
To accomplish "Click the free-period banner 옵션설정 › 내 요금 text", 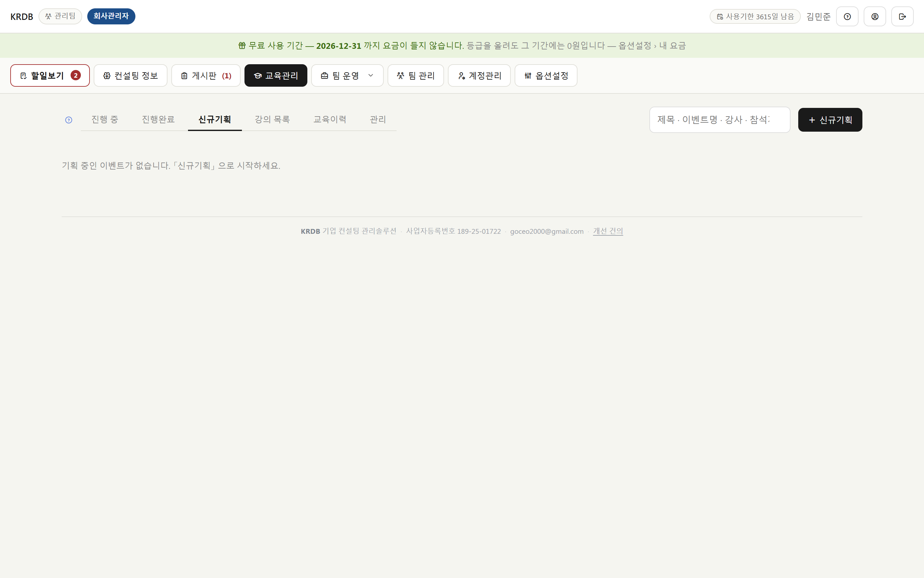I will [652, 46].
